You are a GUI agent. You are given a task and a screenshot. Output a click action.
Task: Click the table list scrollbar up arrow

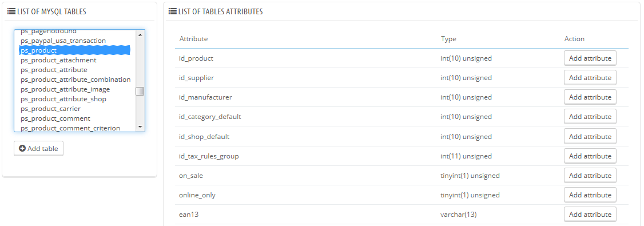140,34
